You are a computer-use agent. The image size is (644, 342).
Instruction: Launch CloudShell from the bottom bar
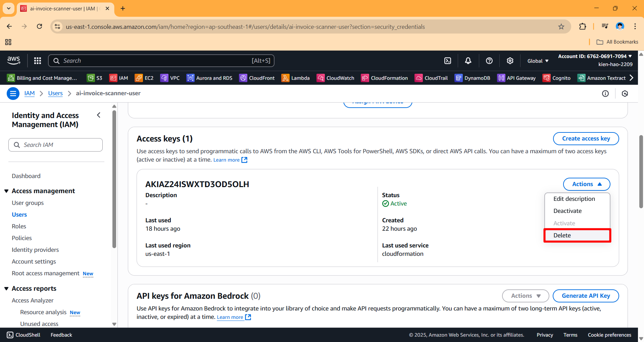pos(23,335)
